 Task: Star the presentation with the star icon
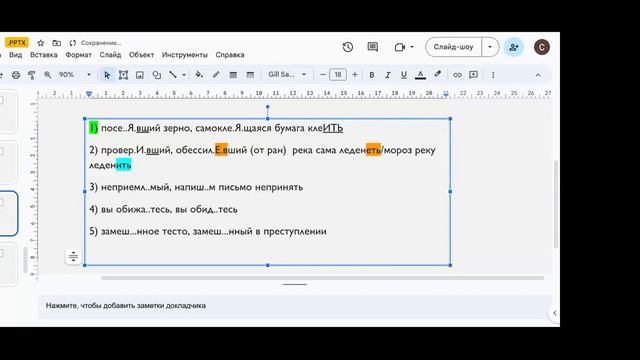(40, 43)
